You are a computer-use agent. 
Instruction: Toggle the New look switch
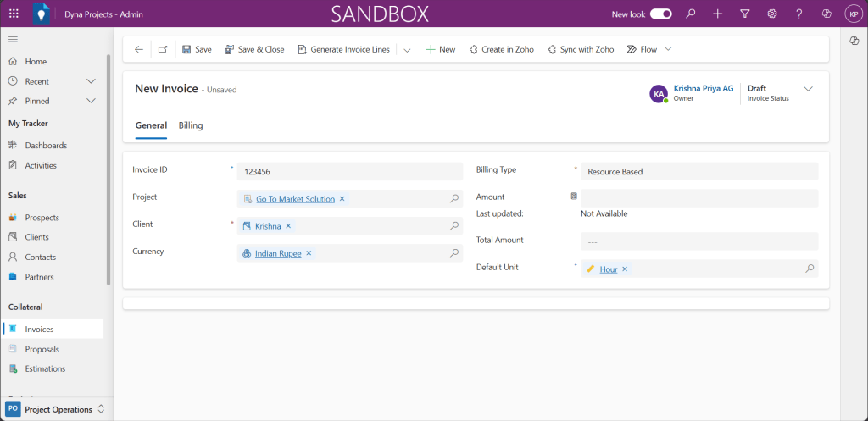[x=661, y=14]
